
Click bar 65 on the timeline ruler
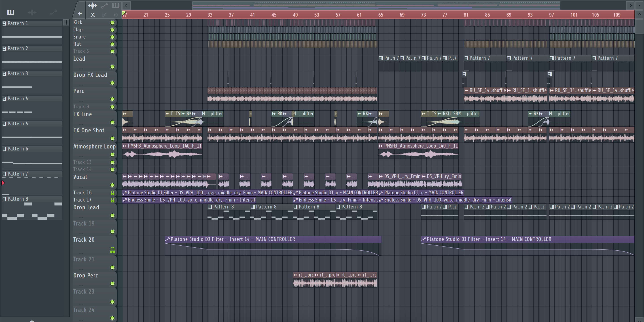(381, 15)
